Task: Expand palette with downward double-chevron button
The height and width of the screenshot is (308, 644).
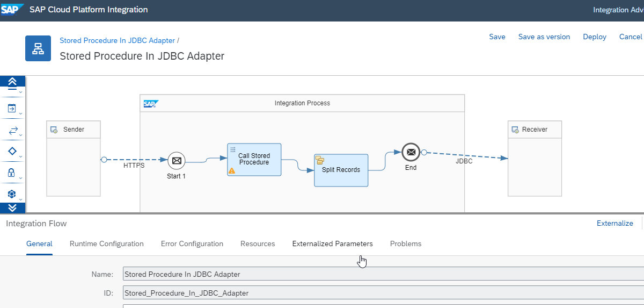Action: pyautogui.click(x=12, y=207)
